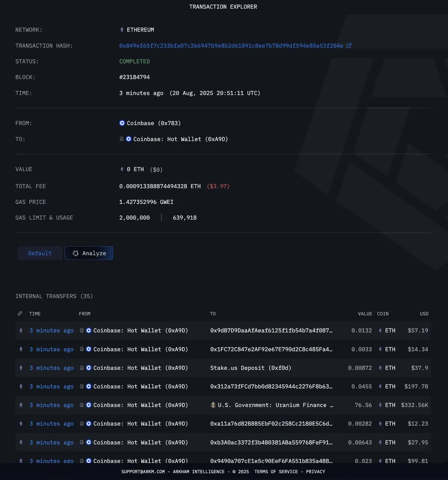This screenshot has width=448, height=480.
Task: Click the fee amount ($3.97)
Action: point(218,186)
